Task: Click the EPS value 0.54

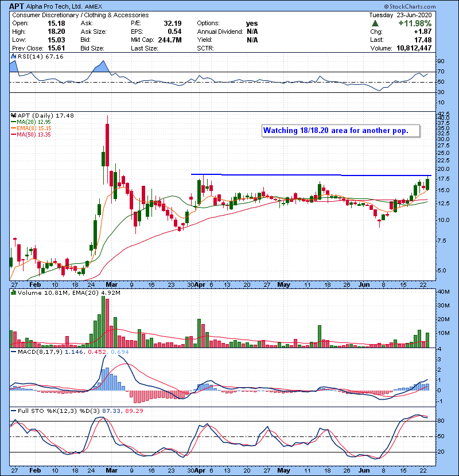Action: click(174, 32)
